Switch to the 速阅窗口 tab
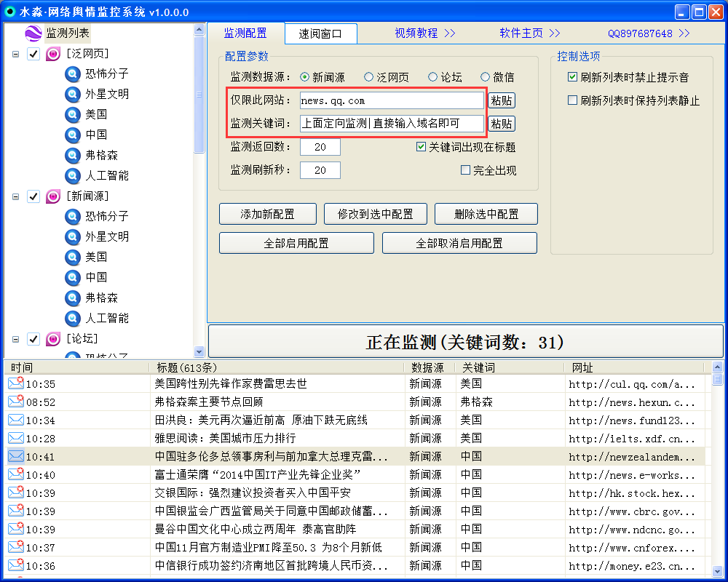728x582 pixels. (320, 33)
